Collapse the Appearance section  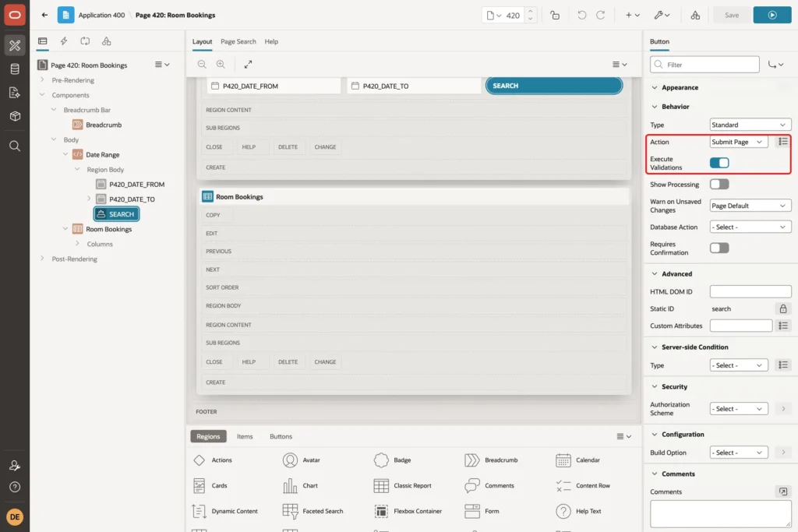(x=655, y=87)
